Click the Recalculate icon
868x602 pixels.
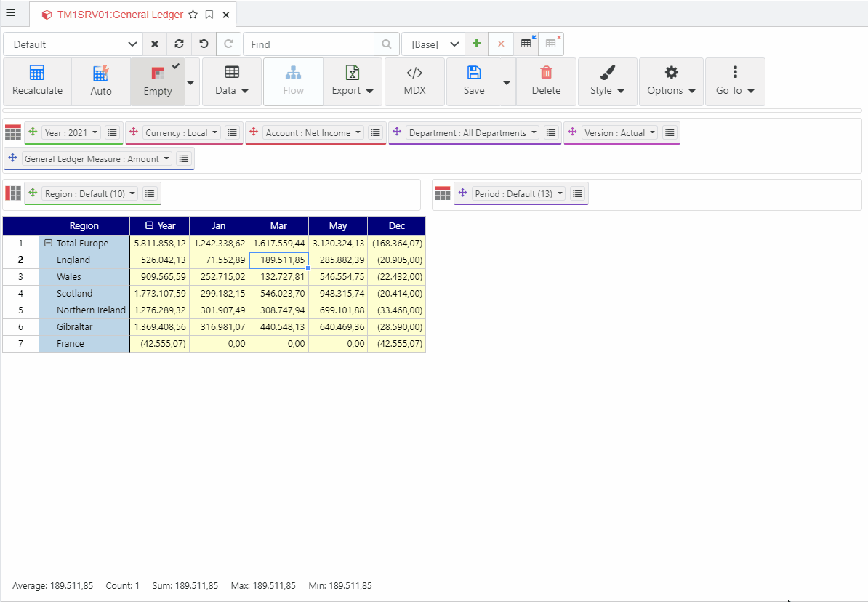point(37,73)
